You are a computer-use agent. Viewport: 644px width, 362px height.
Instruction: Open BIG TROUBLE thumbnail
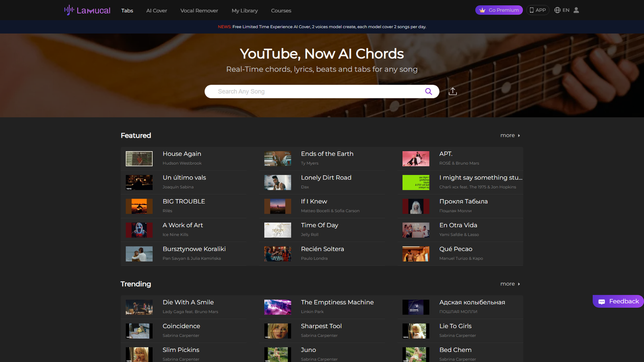point(139,206)
